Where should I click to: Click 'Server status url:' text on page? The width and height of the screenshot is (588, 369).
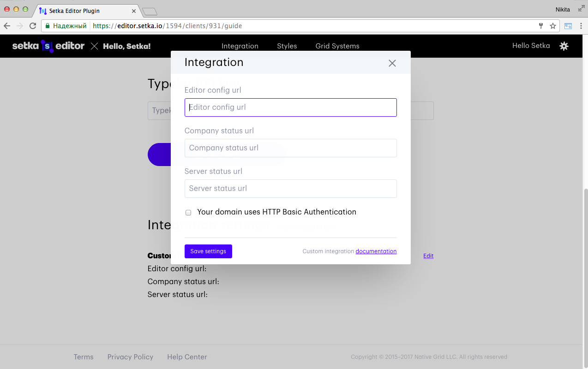click(178, 294)
